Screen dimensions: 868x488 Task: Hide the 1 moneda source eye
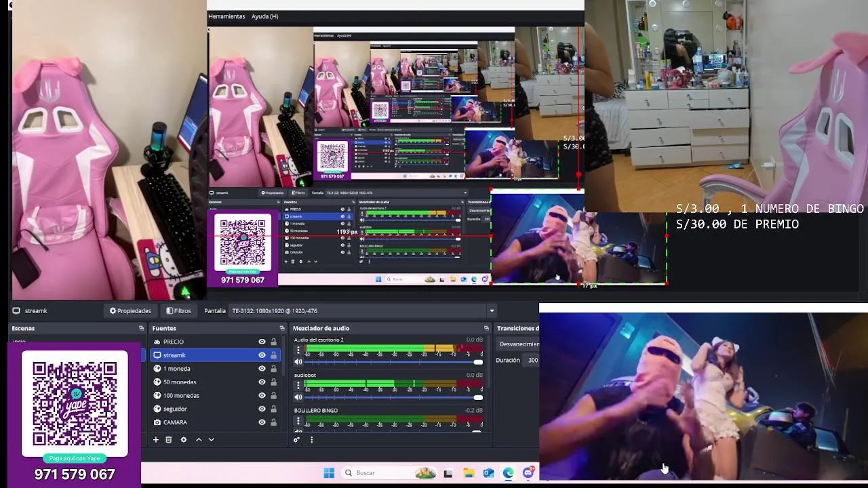pos(262,369)
